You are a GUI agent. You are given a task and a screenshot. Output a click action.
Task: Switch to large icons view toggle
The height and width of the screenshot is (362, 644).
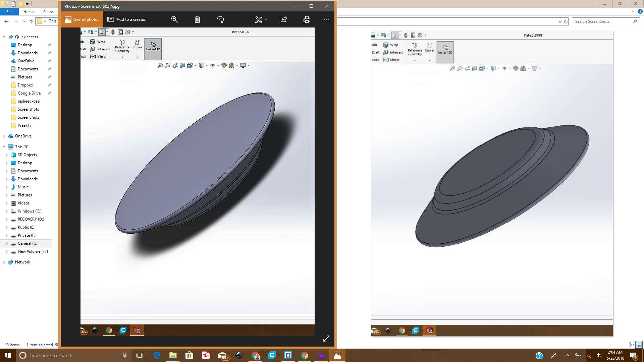click(639, 345)
